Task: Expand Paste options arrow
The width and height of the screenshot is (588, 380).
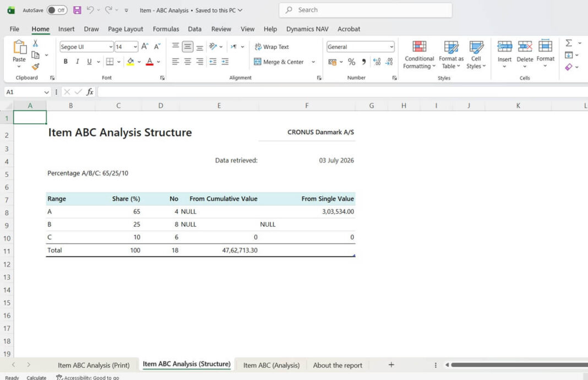Action: pyautogui.click(x=19, y=67)
